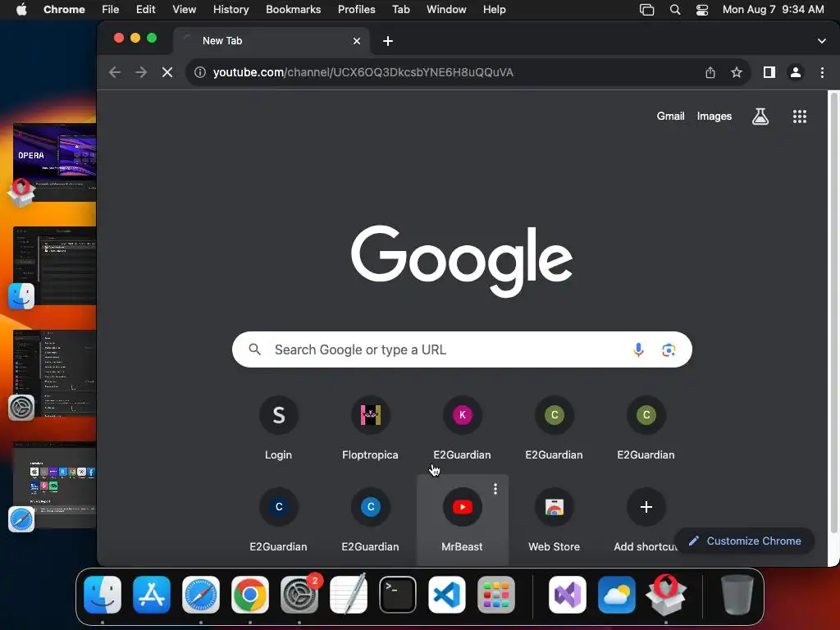840x630 pixels.
Task: Switch to Opera installer Stage Manager thumbnail
Action: pos(55,162)
